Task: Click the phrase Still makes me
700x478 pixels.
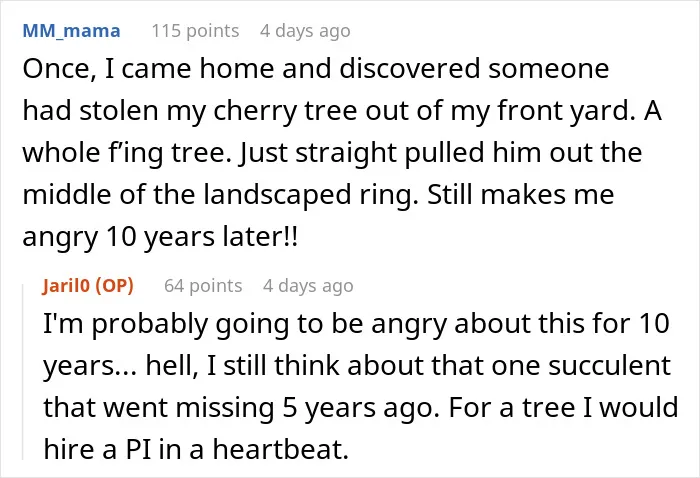Action: [521, 195]
